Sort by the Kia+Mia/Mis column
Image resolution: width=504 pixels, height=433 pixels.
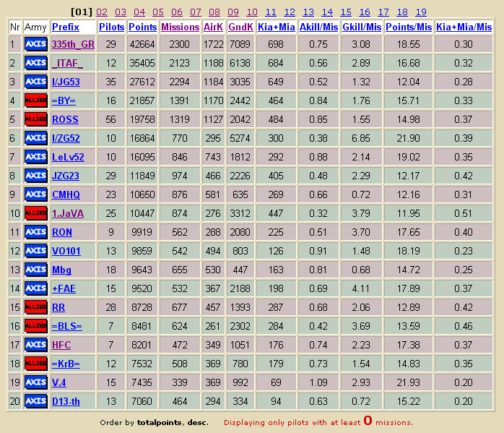click(464, 27)
